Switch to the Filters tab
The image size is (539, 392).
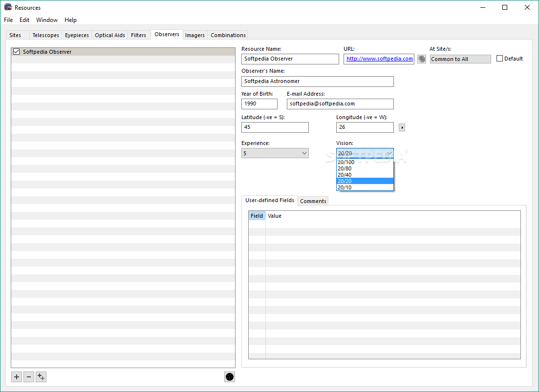coord(138,35)
